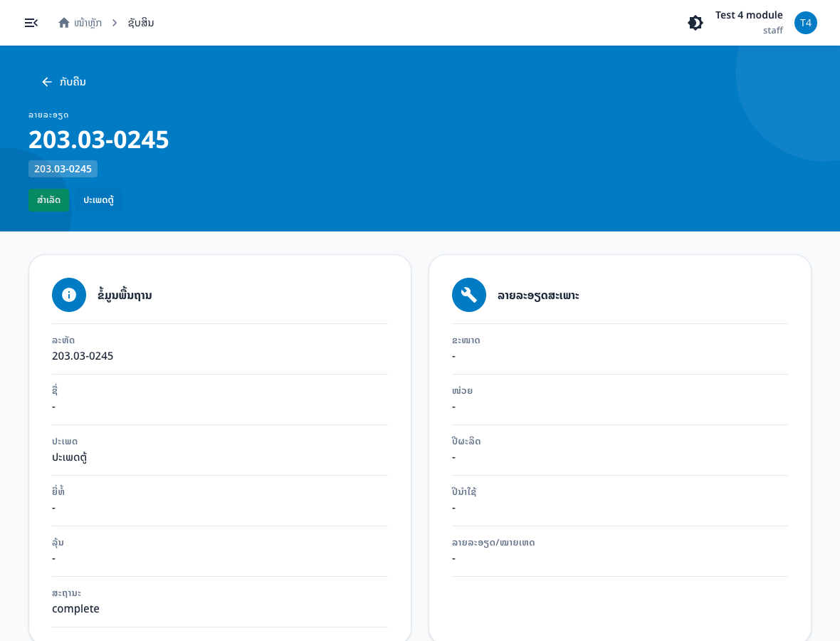The image size is (840, 641).
Task: Go to ໜ້າຫຼັກ breadcrumb link
Action: (88, 23)
